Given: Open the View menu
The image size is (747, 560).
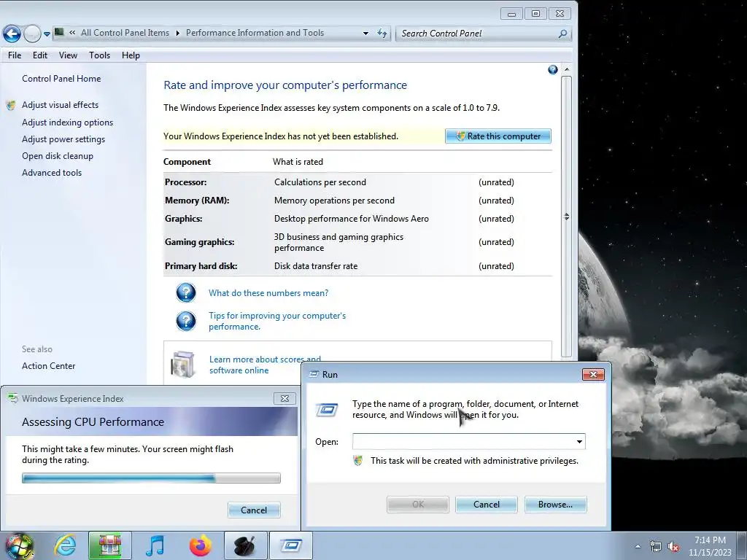Looking at the screenshot, I should coord(68,55).
